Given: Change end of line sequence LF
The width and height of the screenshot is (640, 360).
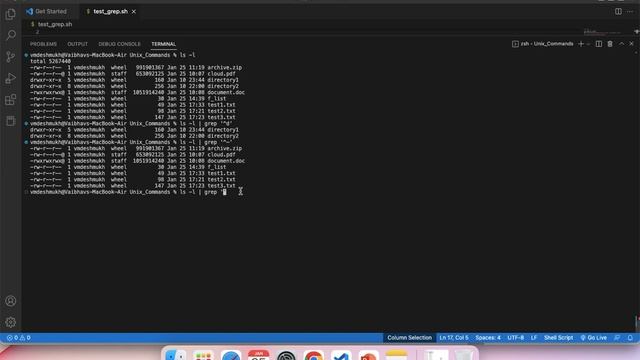Looking at the screenshot, I should 534,338.
